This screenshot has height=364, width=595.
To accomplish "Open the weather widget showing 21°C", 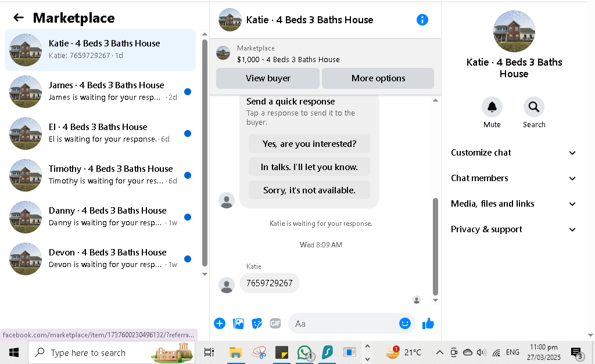I will pos(403,352).
